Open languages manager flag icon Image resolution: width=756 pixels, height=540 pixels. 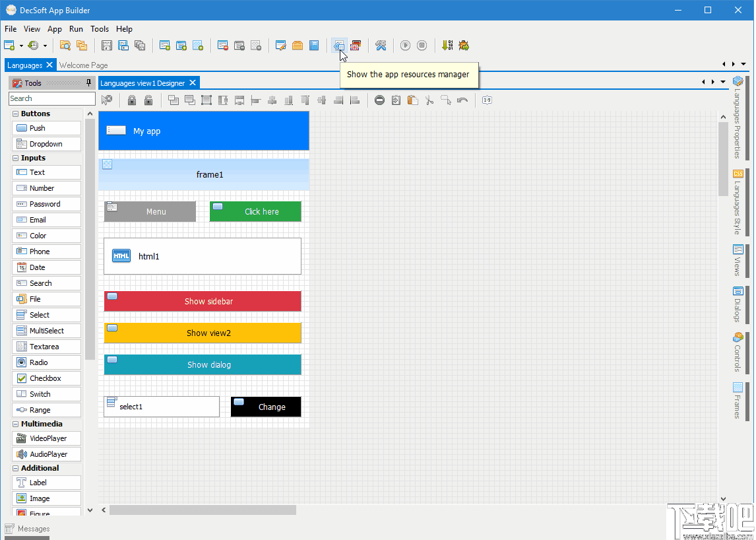[356, 46]
